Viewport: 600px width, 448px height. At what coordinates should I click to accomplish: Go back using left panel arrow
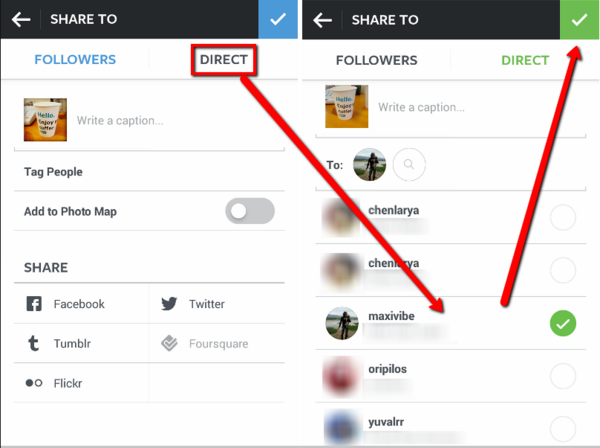pos(21,19)
